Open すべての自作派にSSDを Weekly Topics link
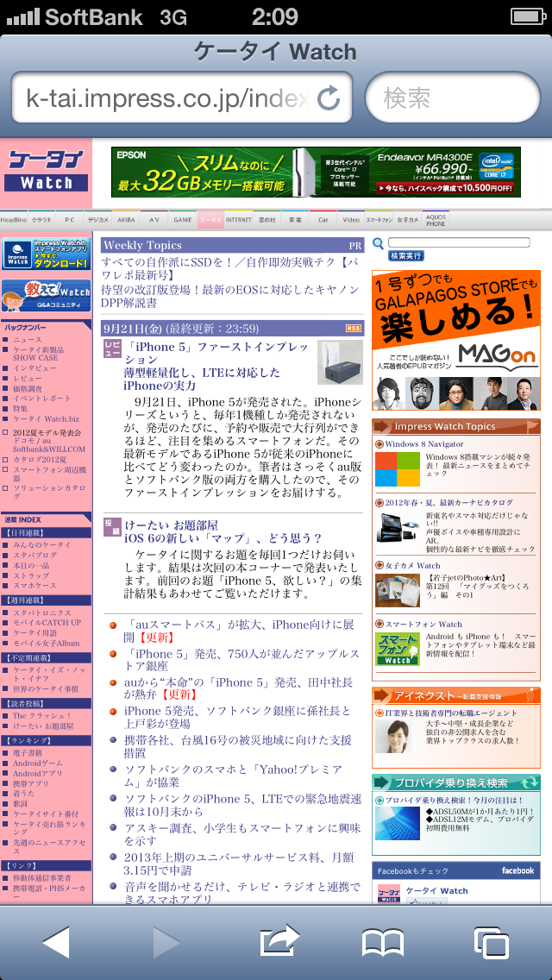This screenshot has width=552, height=980. pyautogui.click(x=230, y=268)
